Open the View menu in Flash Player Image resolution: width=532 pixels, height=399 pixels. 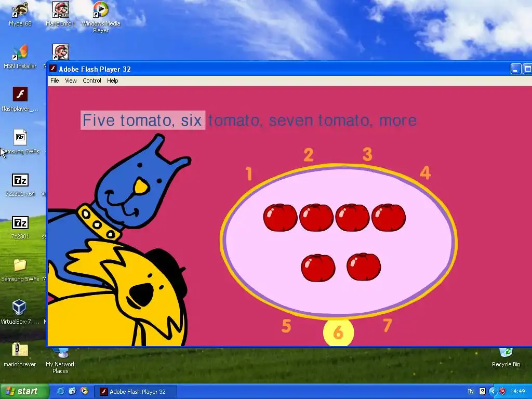pyautogui.click(x=71, y=81)
